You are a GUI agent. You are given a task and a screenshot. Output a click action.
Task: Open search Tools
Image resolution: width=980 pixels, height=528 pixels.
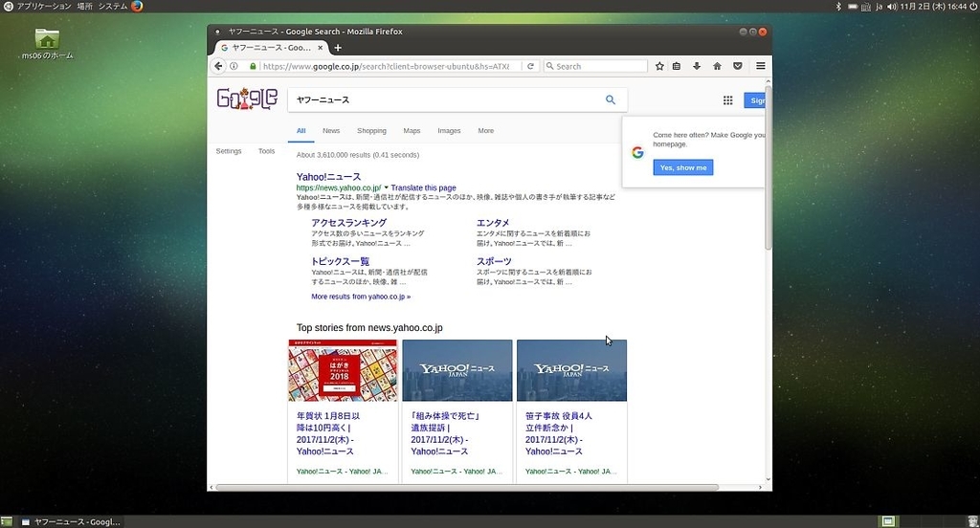(x=266, y=151)
